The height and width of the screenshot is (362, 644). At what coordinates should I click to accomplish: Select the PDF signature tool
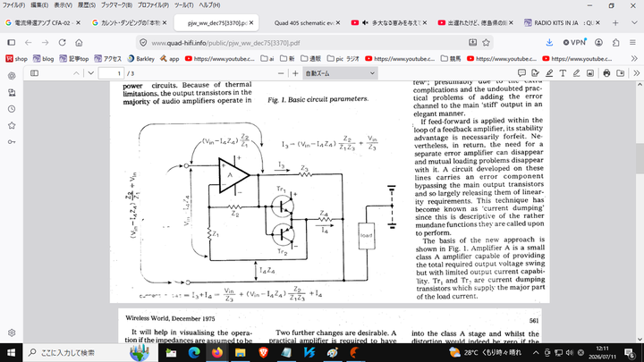pos(535,73)
